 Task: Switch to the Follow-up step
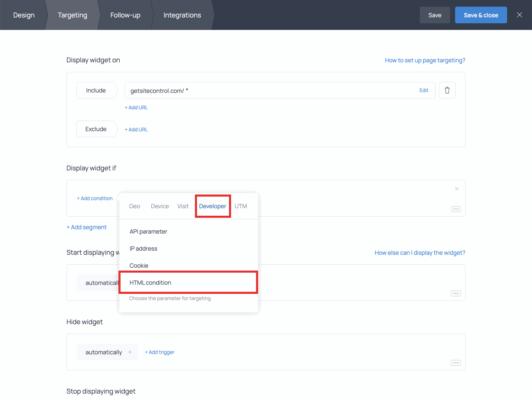point(125,15)
